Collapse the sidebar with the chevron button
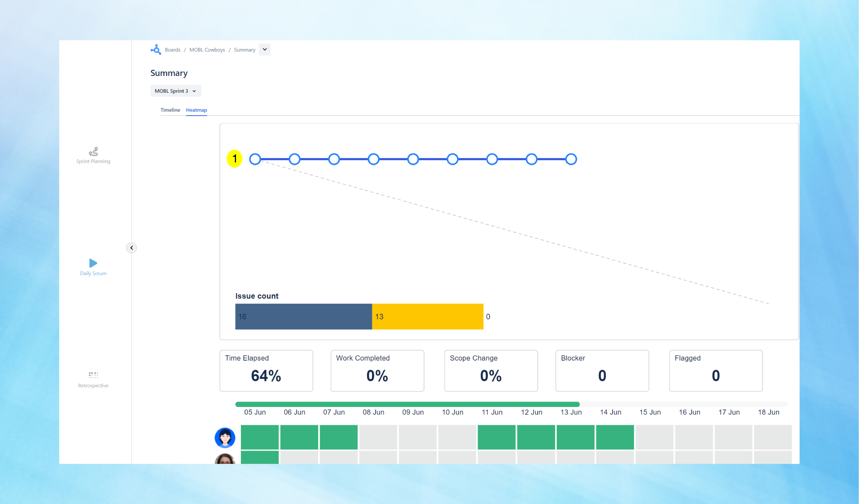Screen dimensions: 859x504 [132, 248]
